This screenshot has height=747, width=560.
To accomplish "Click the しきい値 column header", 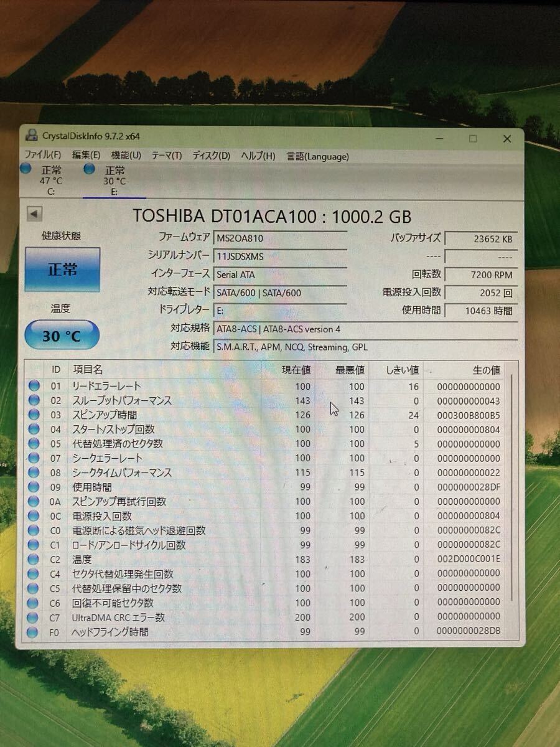I will point(402,370).
